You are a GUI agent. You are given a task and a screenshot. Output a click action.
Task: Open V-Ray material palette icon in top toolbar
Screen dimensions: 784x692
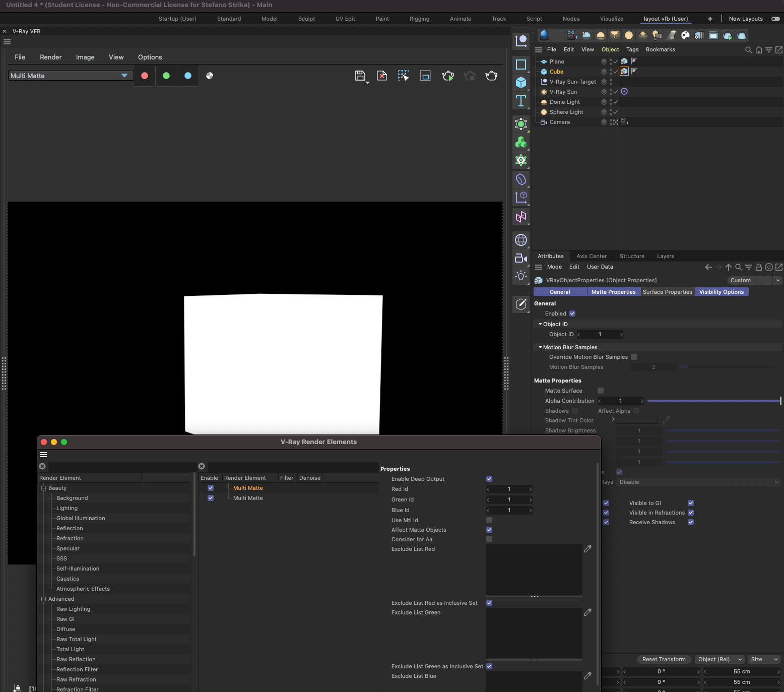(685, 35)
